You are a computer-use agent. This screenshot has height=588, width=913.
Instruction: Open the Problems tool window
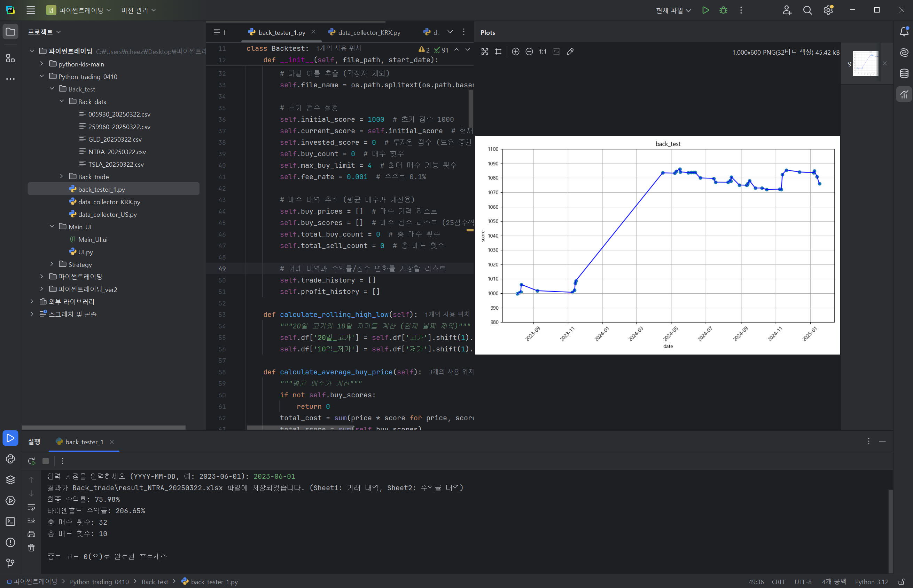click(x=10, y=542)
